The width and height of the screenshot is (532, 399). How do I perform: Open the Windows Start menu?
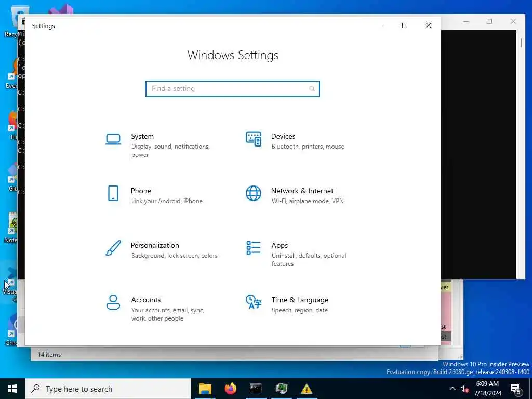(x=12, y=389)
